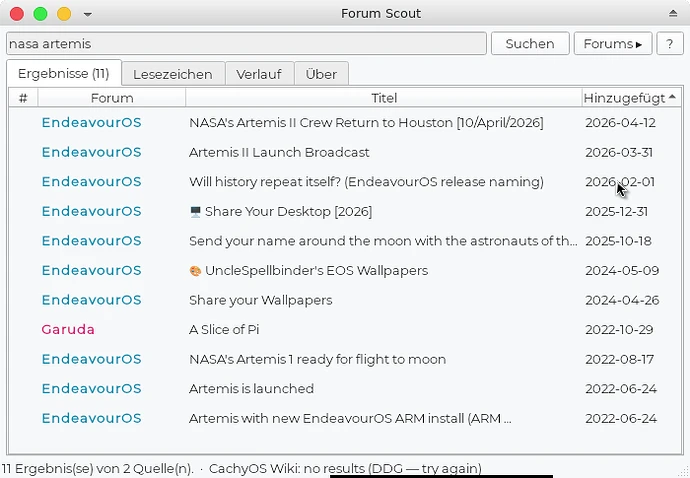Click EndeavourOS label in Share your Wallpapers row

pyautogui.click(x=92, y=300)
